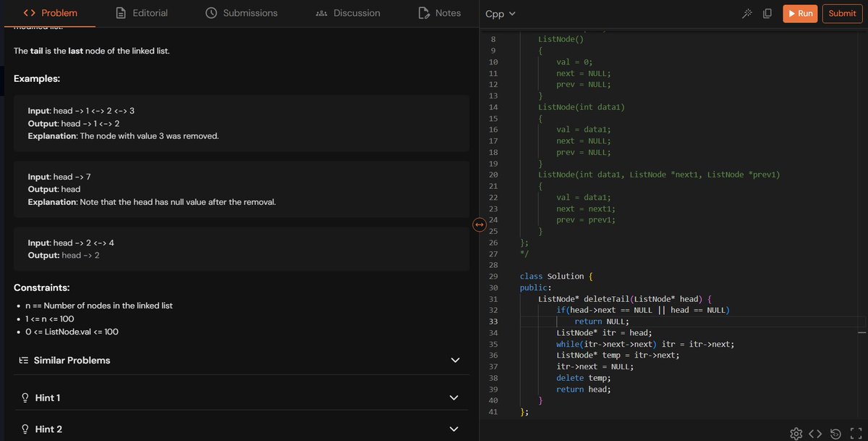Click the lightbulb icon next to Hint 1
The height and width of the screenshot is (441, 868).
point(25,398)
